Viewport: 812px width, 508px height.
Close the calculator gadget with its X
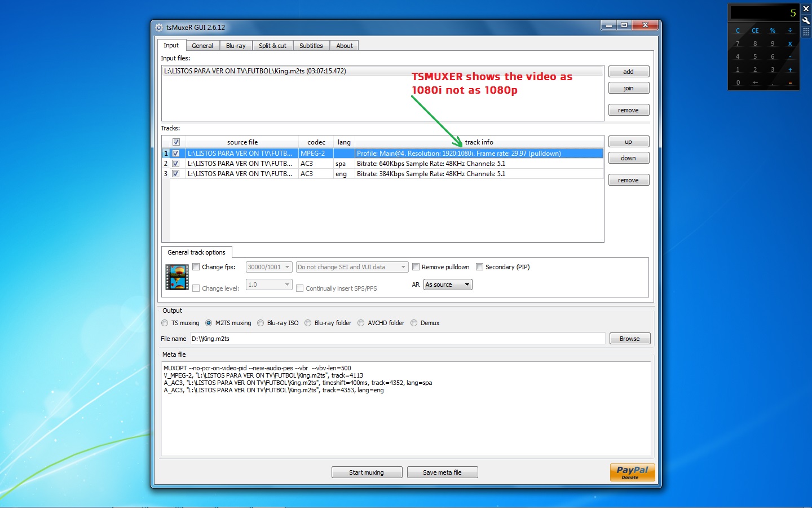pyautogui.click(x=806, y=9)
